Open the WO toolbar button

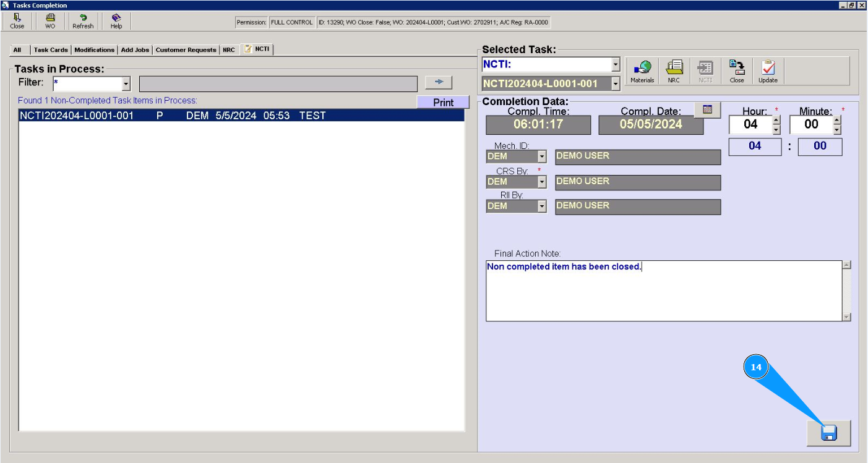coord(50,22)
